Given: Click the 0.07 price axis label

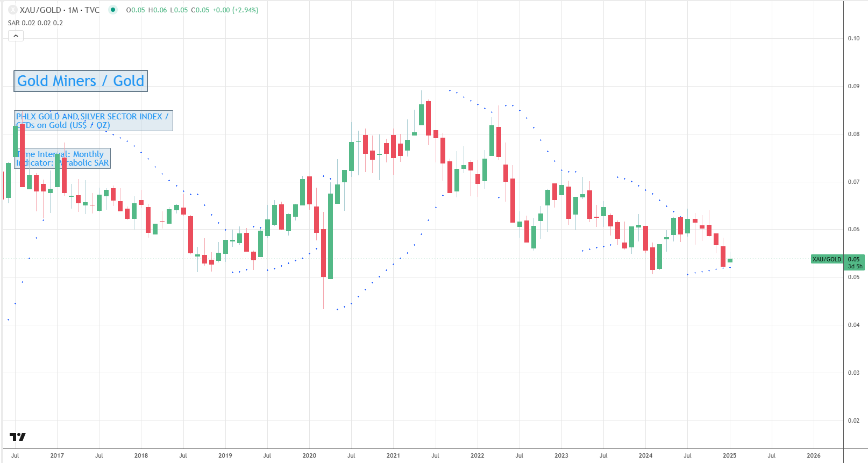Looking at the screenshot, I should tap(853, 182).
